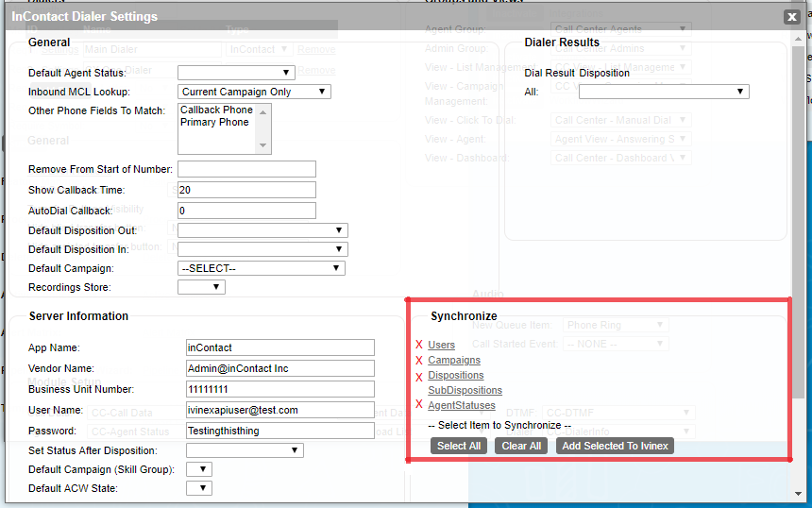
Task: Open the Inbound MCL Lookup dropdown
Action: click(x=254, y=92)
